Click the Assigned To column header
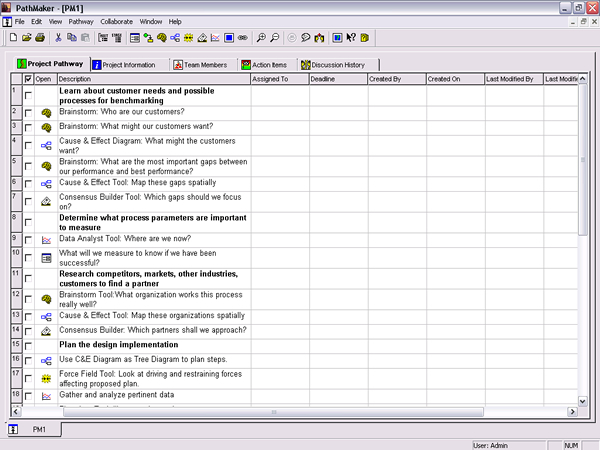Viewport: 600px width, 450px height. 280,79
